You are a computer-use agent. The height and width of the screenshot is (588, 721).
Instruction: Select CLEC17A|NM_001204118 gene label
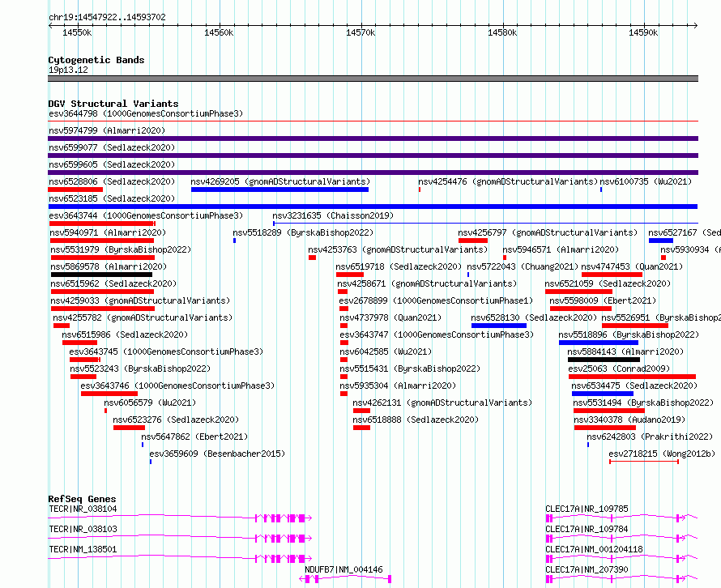[x=594, y=549]
